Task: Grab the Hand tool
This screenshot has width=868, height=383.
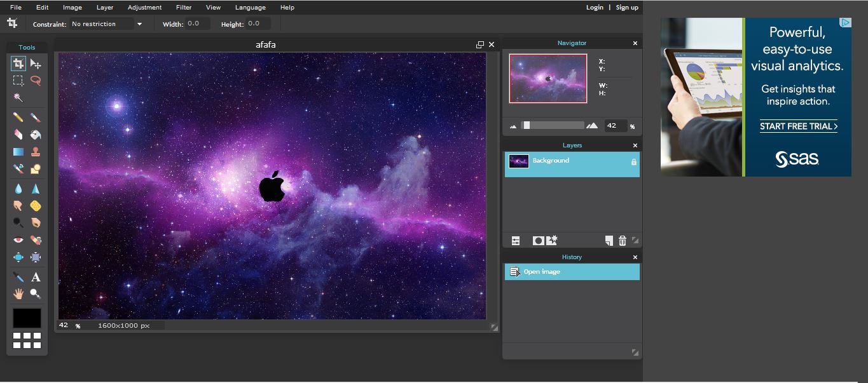Action: 18,293
